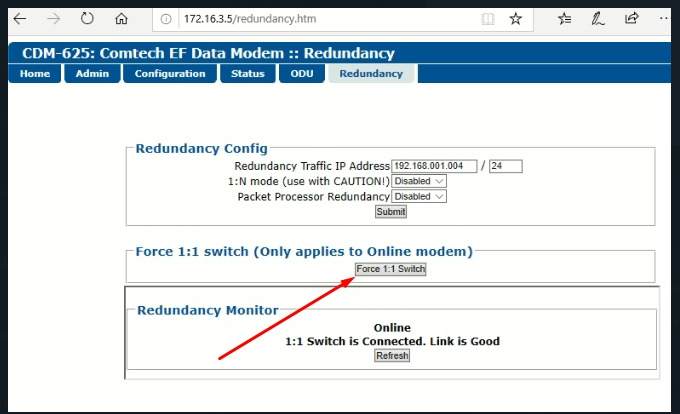Click the Redundancy Traffic IP Address field
Screen dimensions: 680x414
434,166
